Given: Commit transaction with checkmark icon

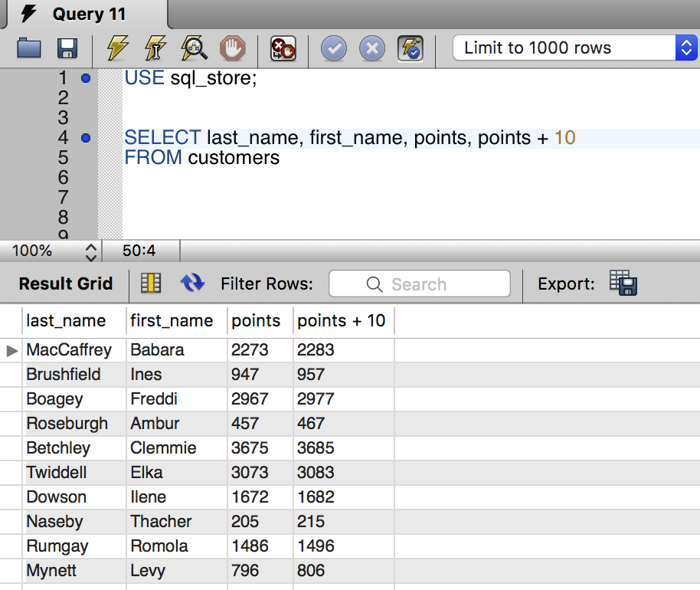Looking at the screenshot, I should click(334, 48).
